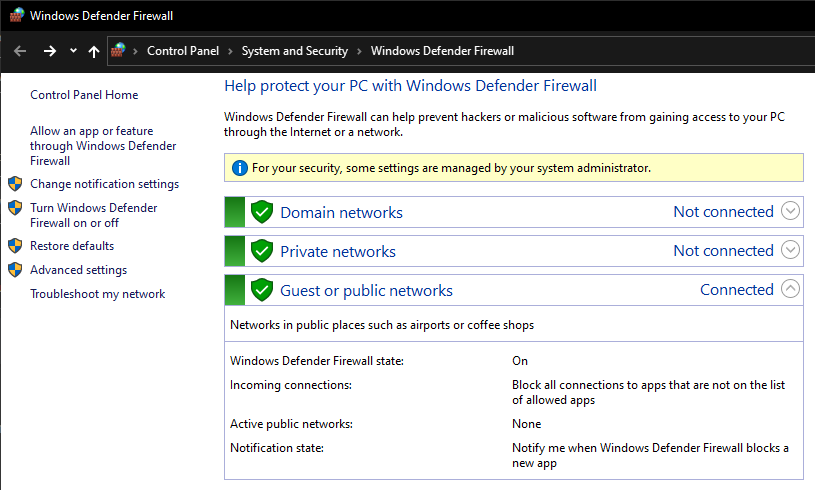Click the Notification state label
The height and width of the screenshot is (490, 815).
pos(277,448)
